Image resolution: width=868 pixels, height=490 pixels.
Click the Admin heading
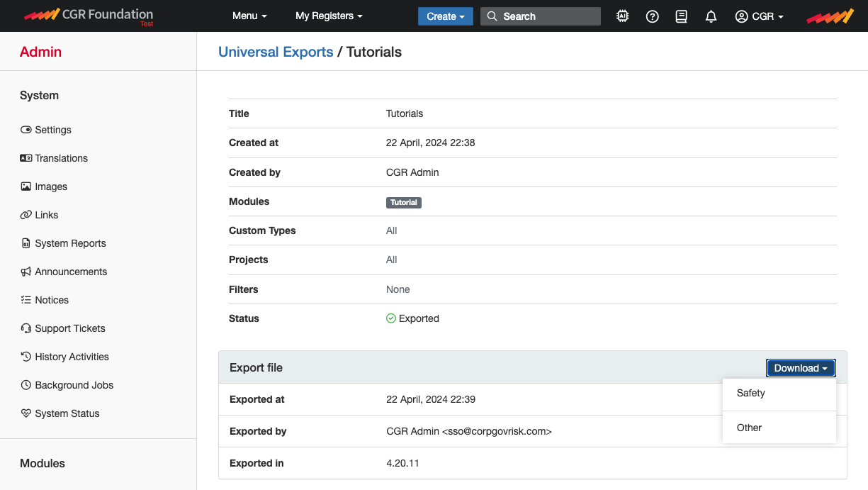40,52
